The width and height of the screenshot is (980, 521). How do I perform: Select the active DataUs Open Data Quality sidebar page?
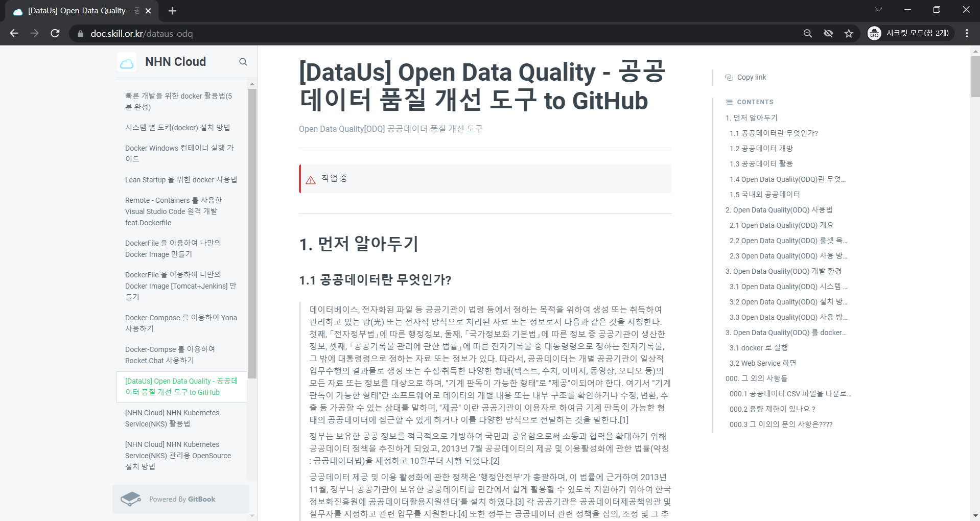(x=181, y=387)
